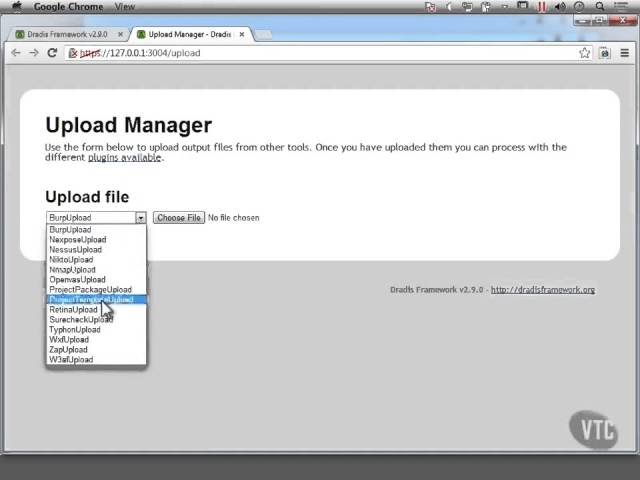The width and height of the screenshot is (640, 480).
Task: Select the NmapUpload option
Action: click(x=96, y=270)
